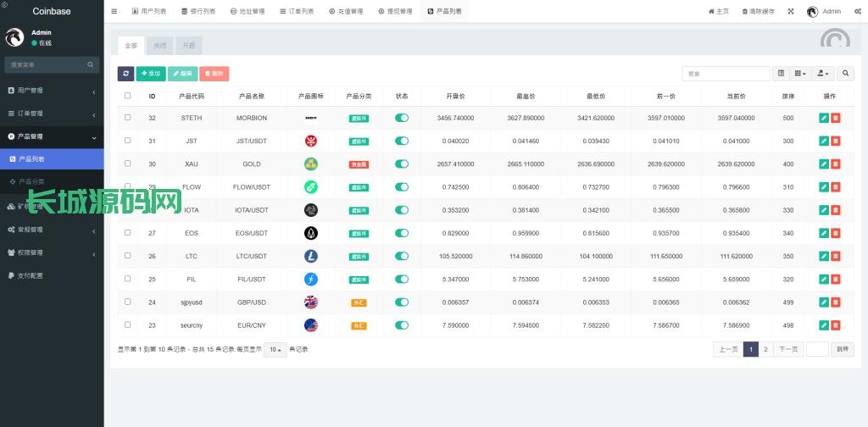The width and height of the screenshot is (868, 427).
Task: Click the table search input field
Action: [x=726, y=74]
